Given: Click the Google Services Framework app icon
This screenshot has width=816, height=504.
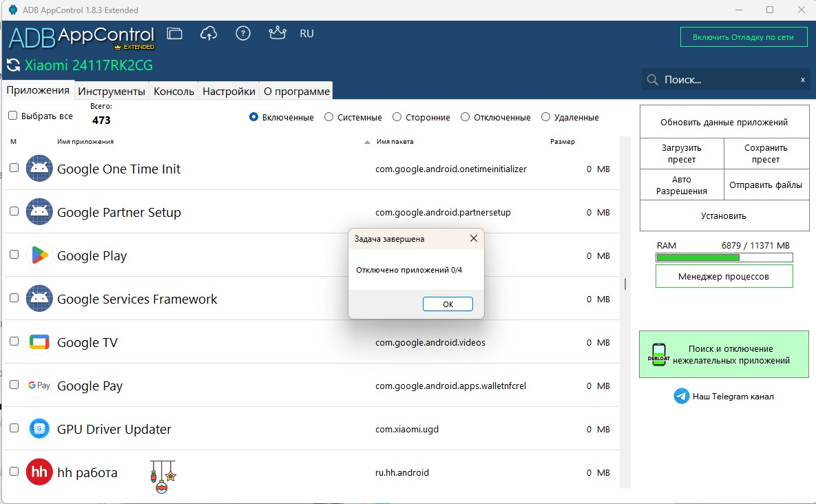Looking at the screenshot, I should (39, 299).
